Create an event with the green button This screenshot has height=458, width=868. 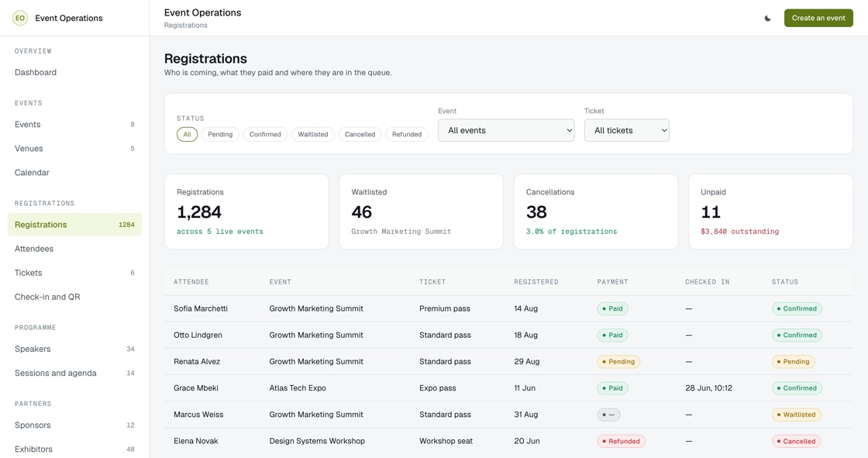818,19
